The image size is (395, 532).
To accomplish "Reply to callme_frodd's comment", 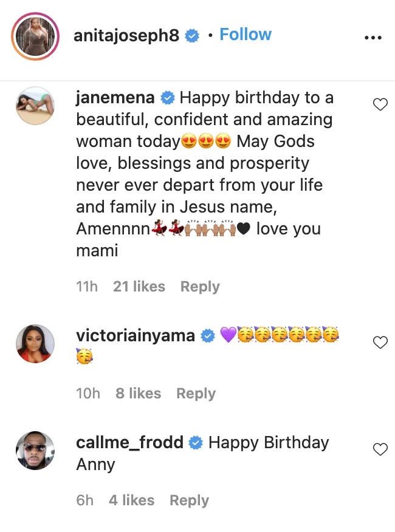I will pos(189,500).
